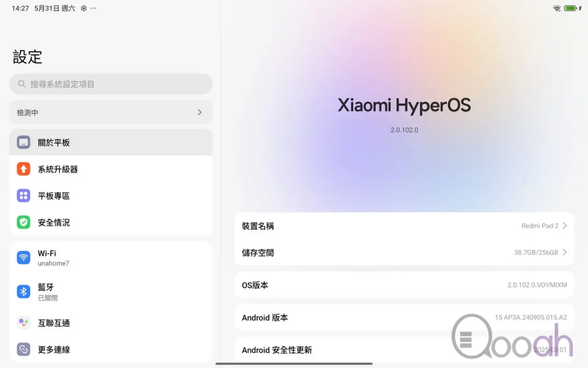Focus the 搜尋系統設定項目 search field
Screen dimensions: 588x368
point(111,84)
